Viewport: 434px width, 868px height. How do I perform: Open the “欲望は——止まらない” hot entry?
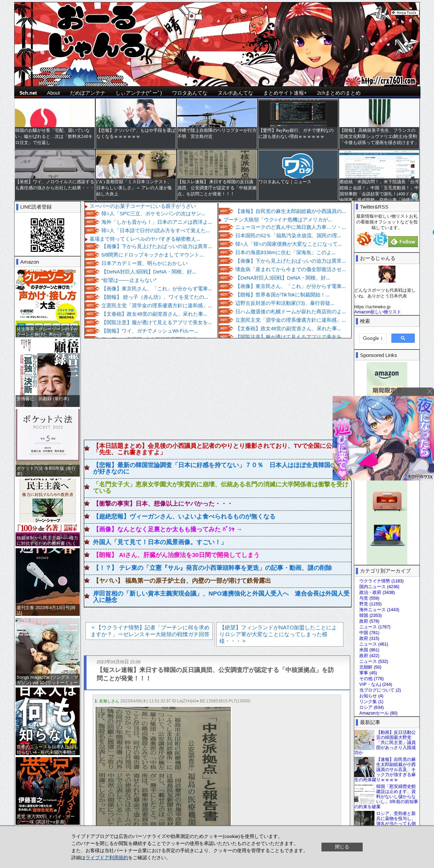click(x=129, y=280)
